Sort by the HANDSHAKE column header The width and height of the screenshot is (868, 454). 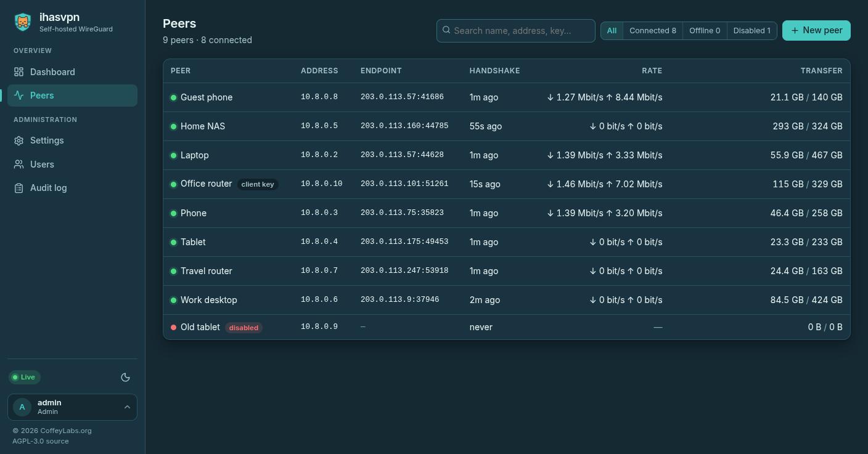[494, 71]
